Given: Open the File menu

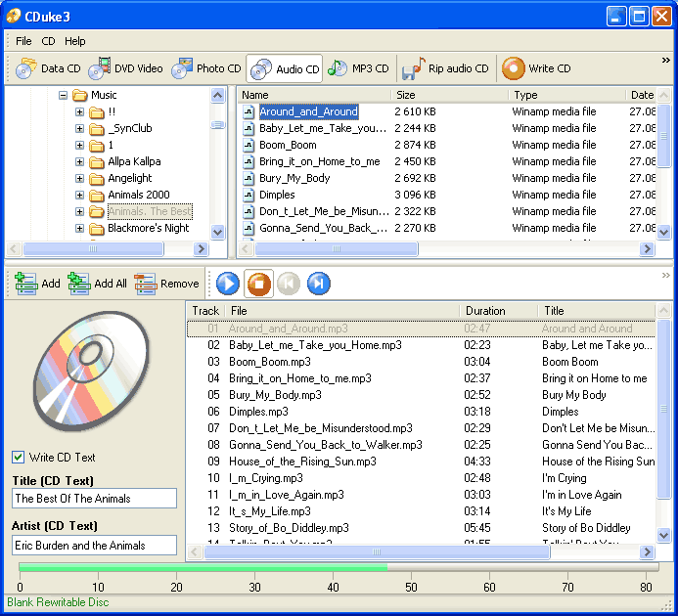Looking at the screenshot, I should [23, 41].
